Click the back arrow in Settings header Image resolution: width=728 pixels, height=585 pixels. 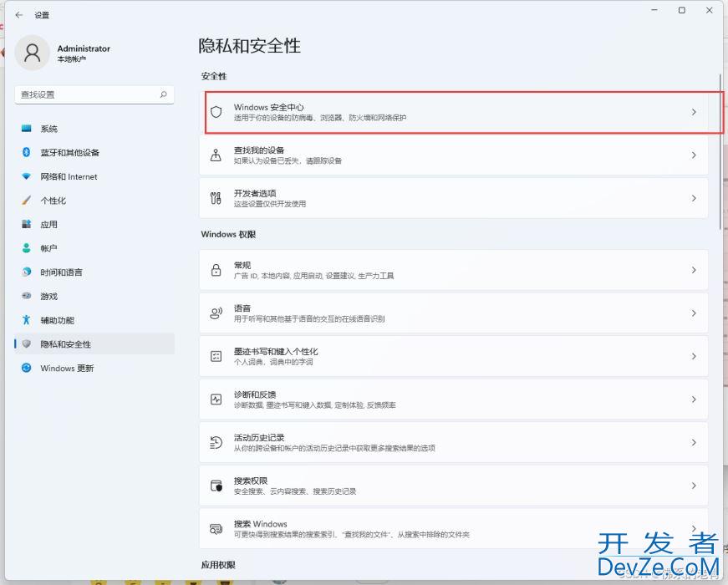click(x=19, y=15)
